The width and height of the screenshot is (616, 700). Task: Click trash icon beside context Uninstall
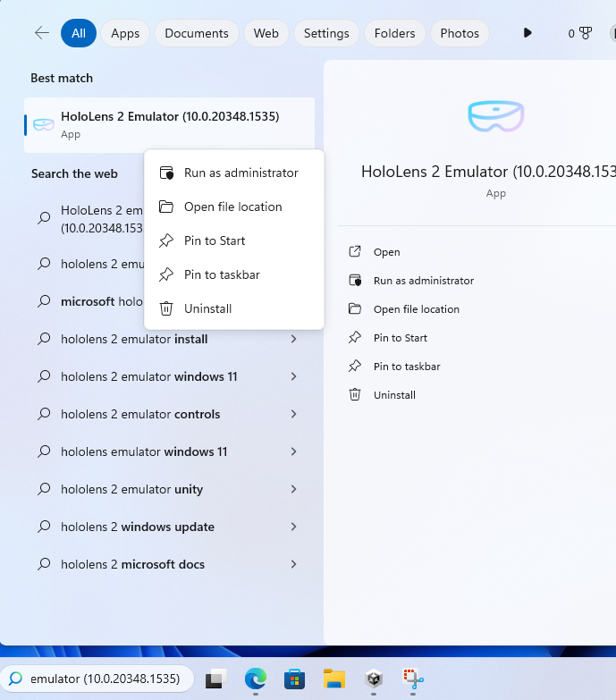(x=166, y=308)
